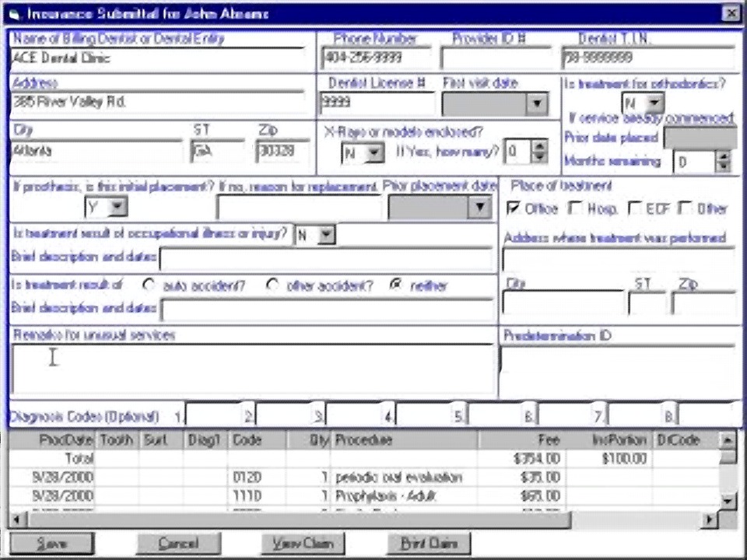747x560 pixels.
Task: Increase the X-rays how many spinner
Action: [539, 145]
